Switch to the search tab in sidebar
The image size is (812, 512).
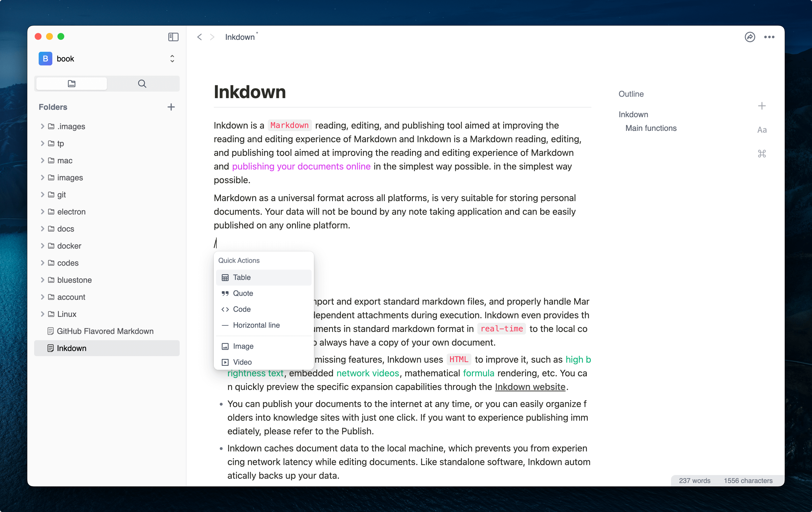point(142,84)
